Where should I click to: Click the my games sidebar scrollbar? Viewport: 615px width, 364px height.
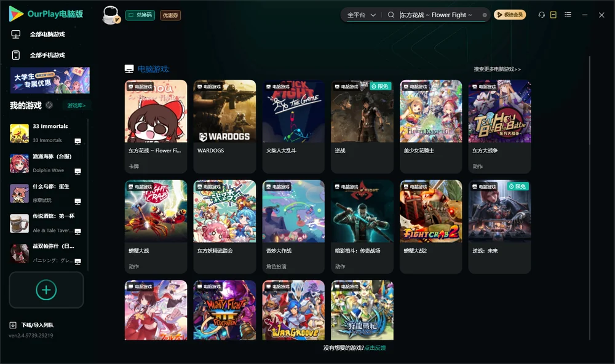tap(88, 194)
